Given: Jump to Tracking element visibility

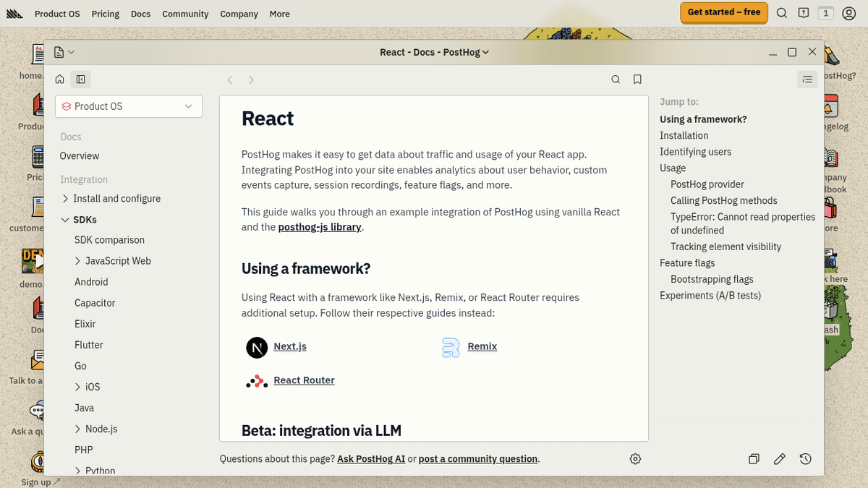Looking at the screenshot, I should pyautogui.click(x=726, y=247).
